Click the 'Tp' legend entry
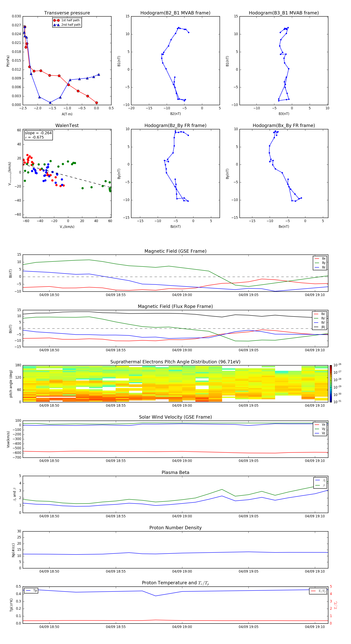 pos(31,591)
